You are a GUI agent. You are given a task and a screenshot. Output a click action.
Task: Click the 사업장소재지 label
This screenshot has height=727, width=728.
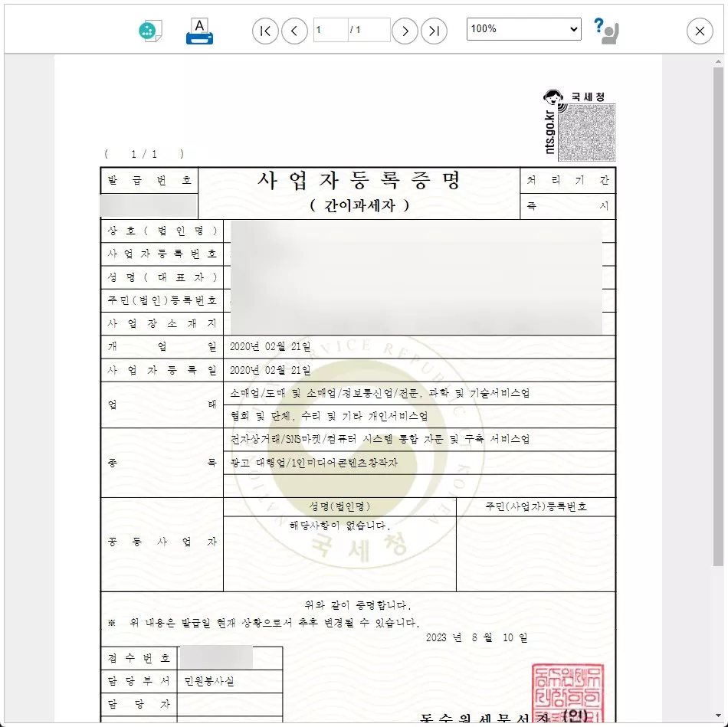pyautogui.click(x=162, y=323)
